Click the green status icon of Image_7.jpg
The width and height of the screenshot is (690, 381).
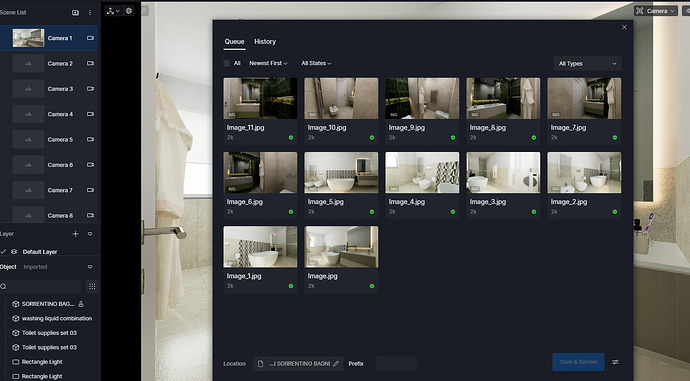[x=615, y=138]
